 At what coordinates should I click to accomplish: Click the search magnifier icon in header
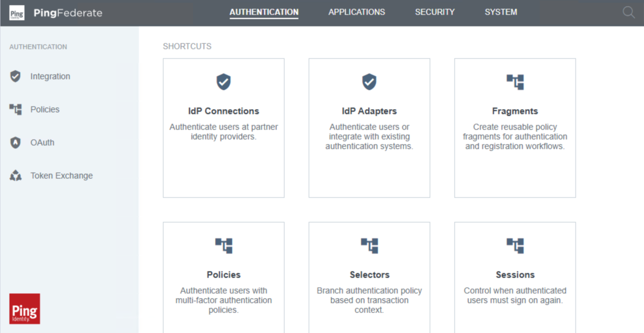click(x=629, y=13)
